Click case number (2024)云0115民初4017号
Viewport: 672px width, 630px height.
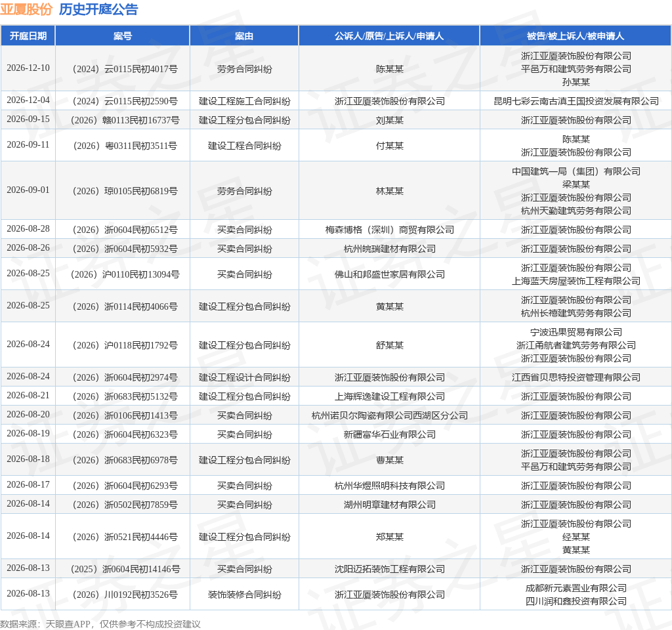point(124,69)
